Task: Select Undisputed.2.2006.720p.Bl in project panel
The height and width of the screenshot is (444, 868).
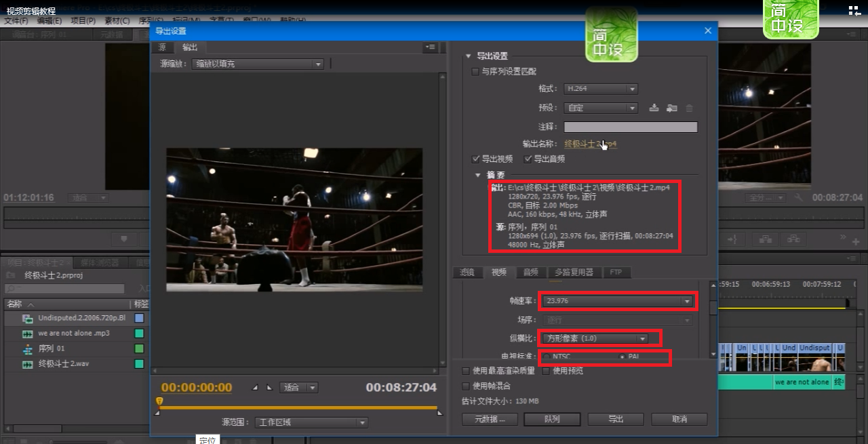Action: [81, 318]
